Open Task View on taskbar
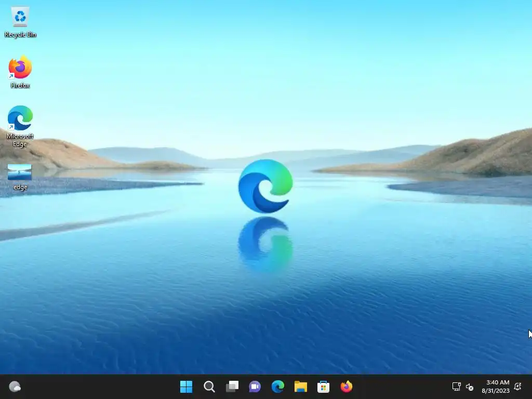Viewport: 532px width, 399px height. coord(232,387)
